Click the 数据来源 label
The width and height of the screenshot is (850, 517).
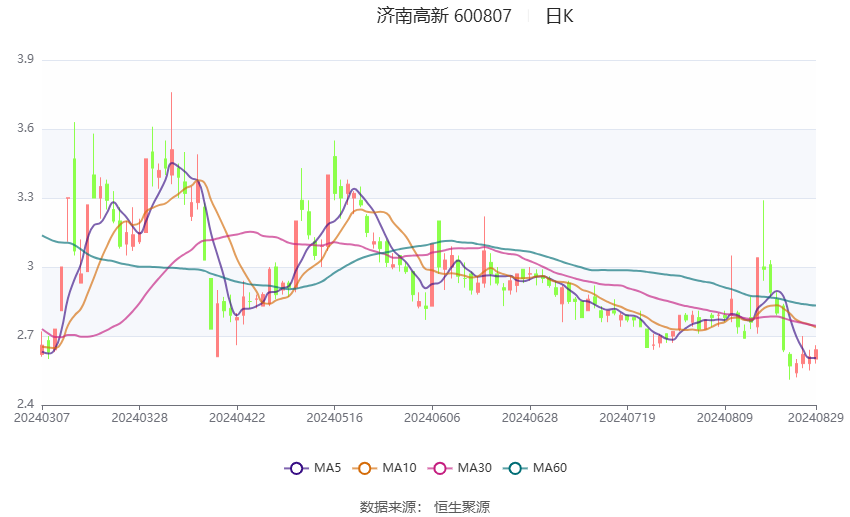point(388,507)
